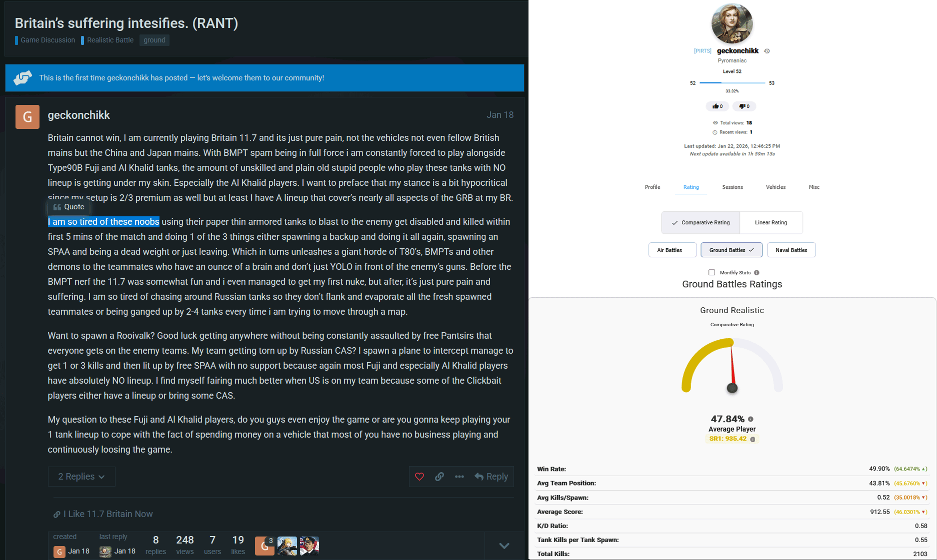Viewport: 937px width, 560px height.
Task: Click the flag-themed participant avatar
Action: pyautogui.click(x=309, y=546)
